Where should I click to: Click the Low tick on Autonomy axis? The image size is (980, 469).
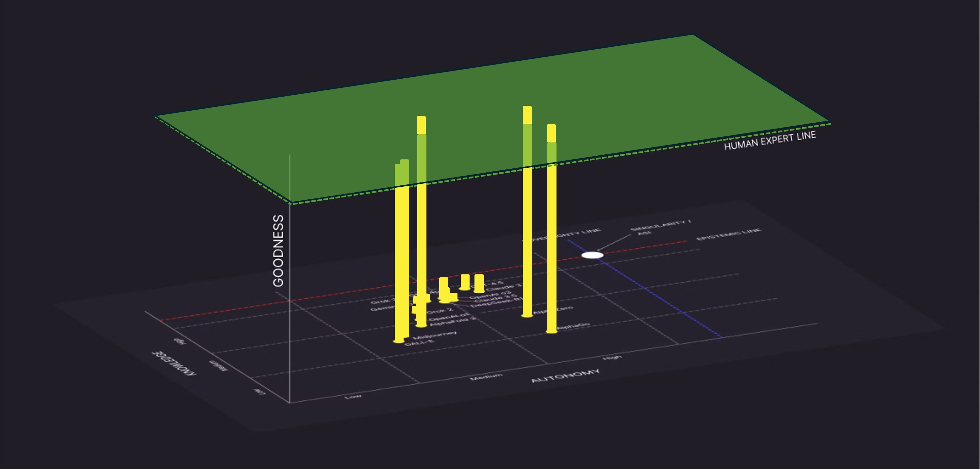pos(353,397)
